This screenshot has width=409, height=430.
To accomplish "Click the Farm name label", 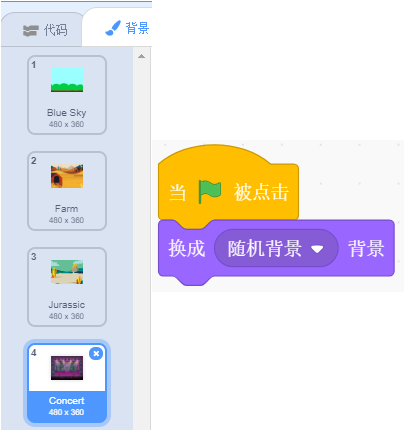I will (x=67, y=209).
